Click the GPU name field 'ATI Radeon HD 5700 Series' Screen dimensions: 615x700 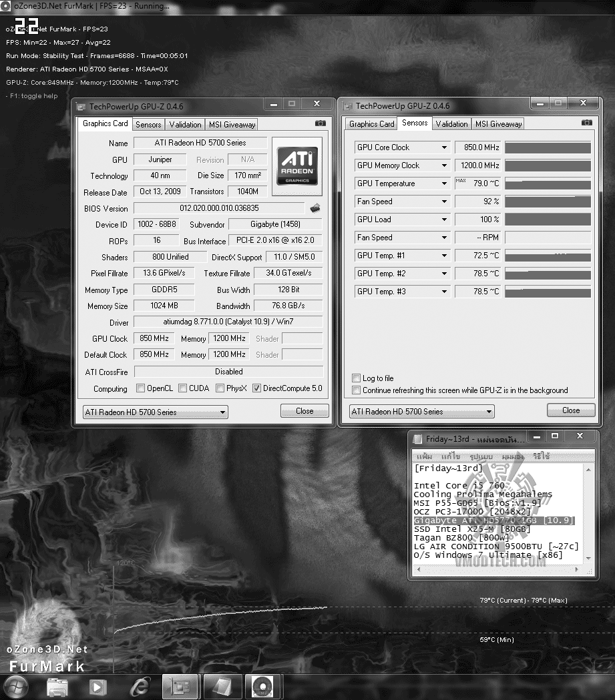pos(200,143)
